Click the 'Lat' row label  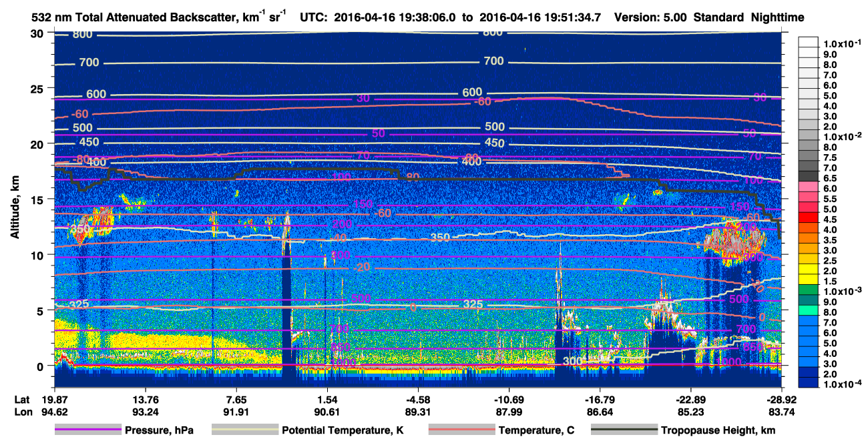point(22,400)
